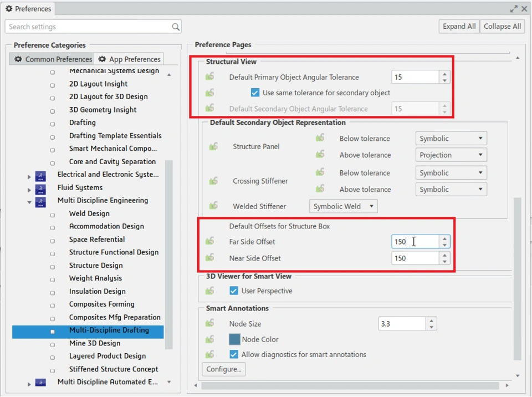The image size is (532, 397).
Task: Toggle Use same tolerance for secondary object
Action: click(255, 93)
